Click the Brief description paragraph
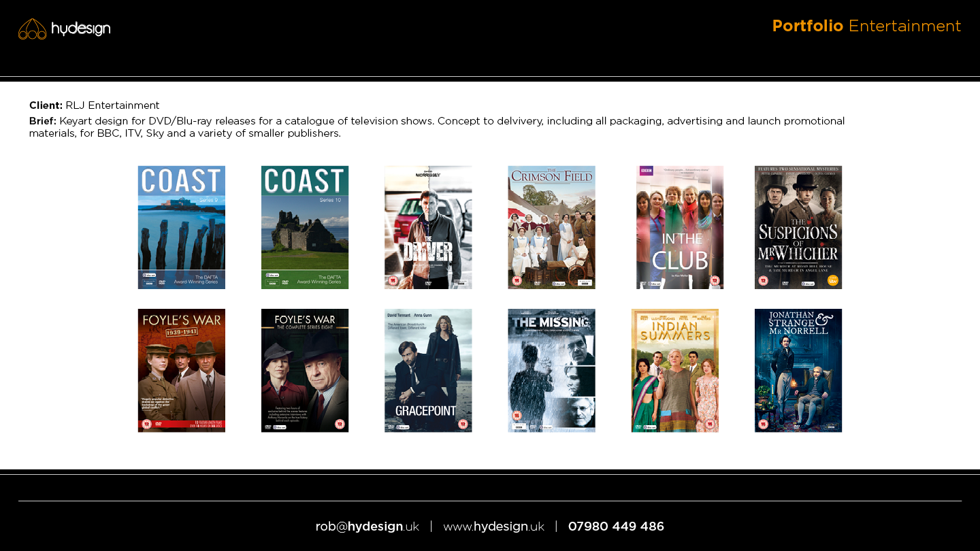Screen dimensions: 980x551 (436, 127)
